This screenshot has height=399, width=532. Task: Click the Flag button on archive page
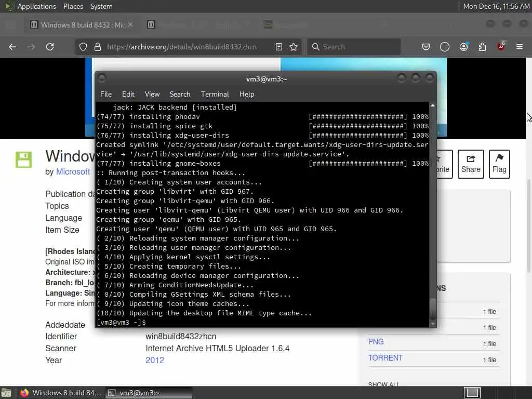tap(499, 164)
